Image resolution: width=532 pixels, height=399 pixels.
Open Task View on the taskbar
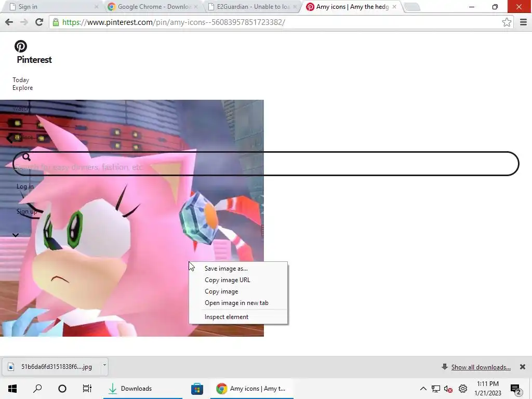click(x=87, y=389)
